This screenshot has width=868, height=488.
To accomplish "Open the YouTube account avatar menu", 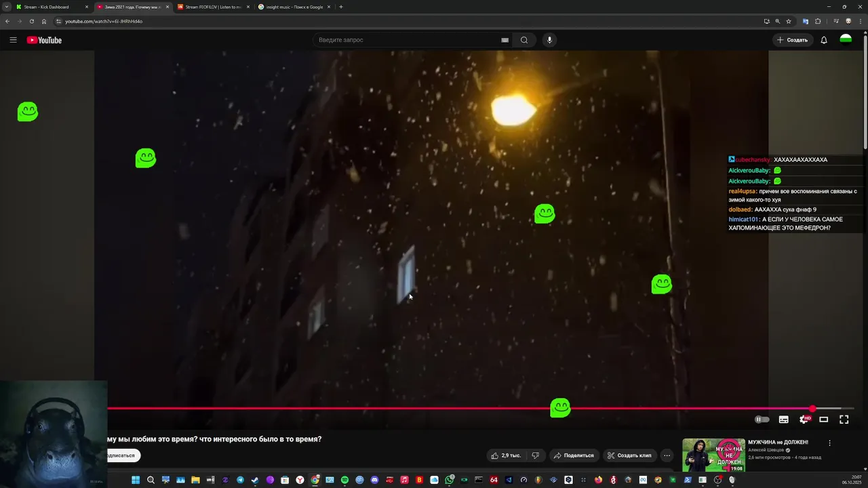I will (846, 40).
